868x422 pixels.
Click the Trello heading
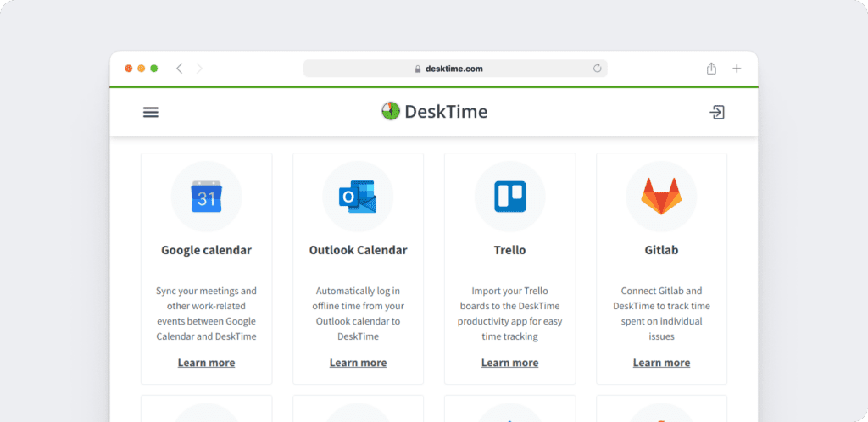(x=509, y=250)
